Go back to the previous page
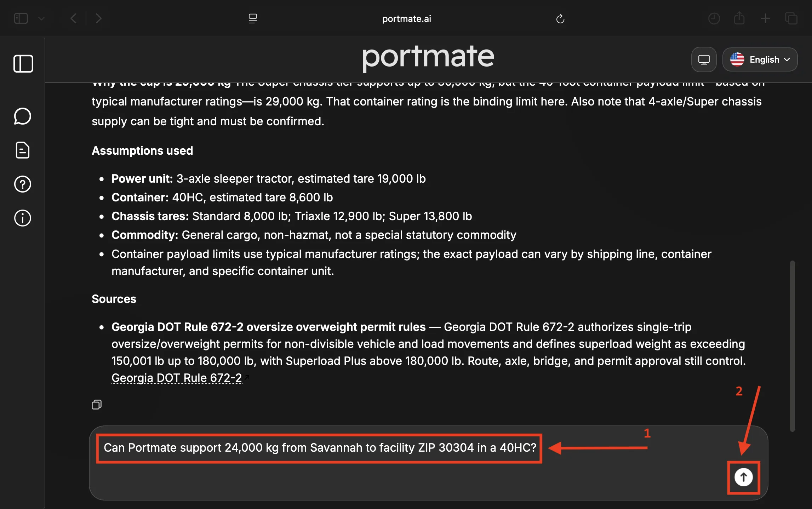The image size is (812, 509). click(73, 18)
